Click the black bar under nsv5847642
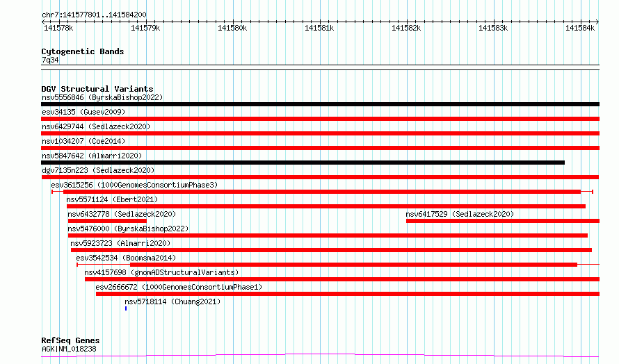The width and height of the screenshot is (619, 364). click(303, 163)
